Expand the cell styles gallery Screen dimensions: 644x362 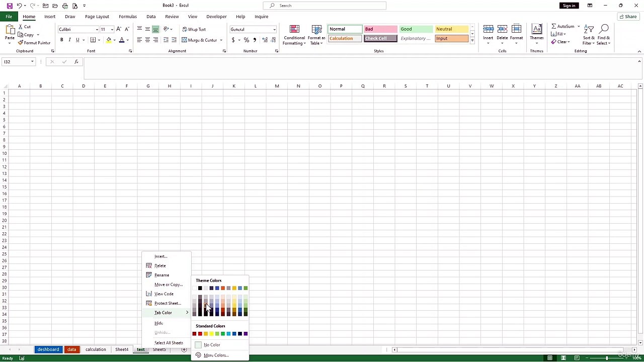point(472,41)
